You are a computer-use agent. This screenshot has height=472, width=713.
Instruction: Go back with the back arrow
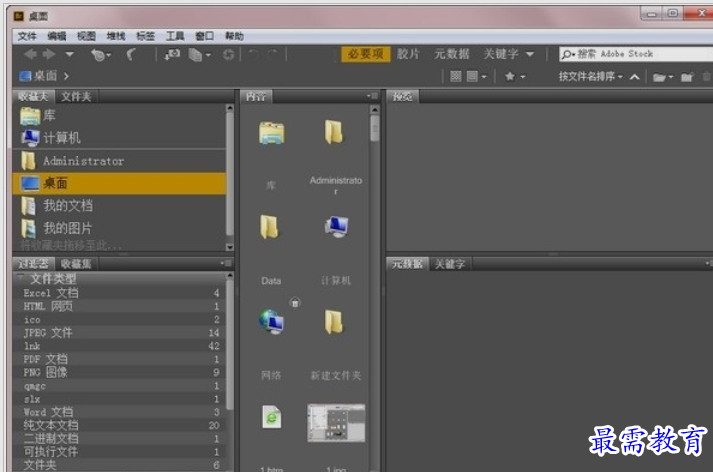pos(30,55)
